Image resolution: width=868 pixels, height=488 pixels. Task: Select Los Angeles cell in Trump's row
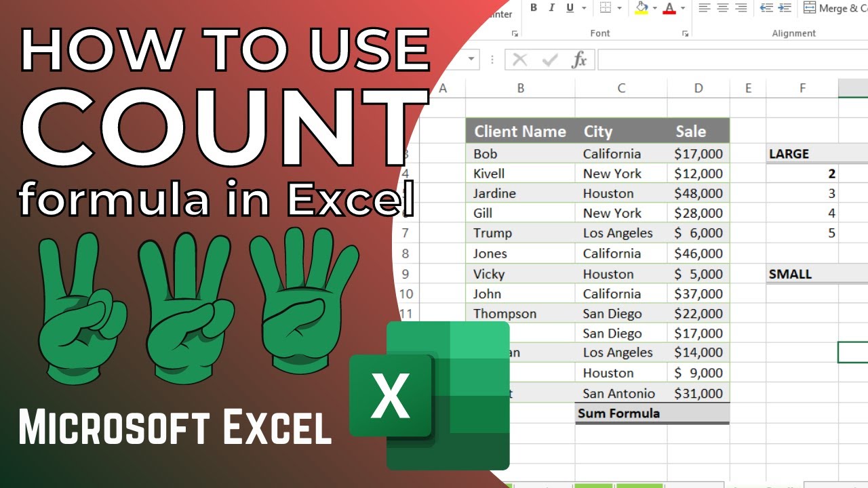(621, 233)
